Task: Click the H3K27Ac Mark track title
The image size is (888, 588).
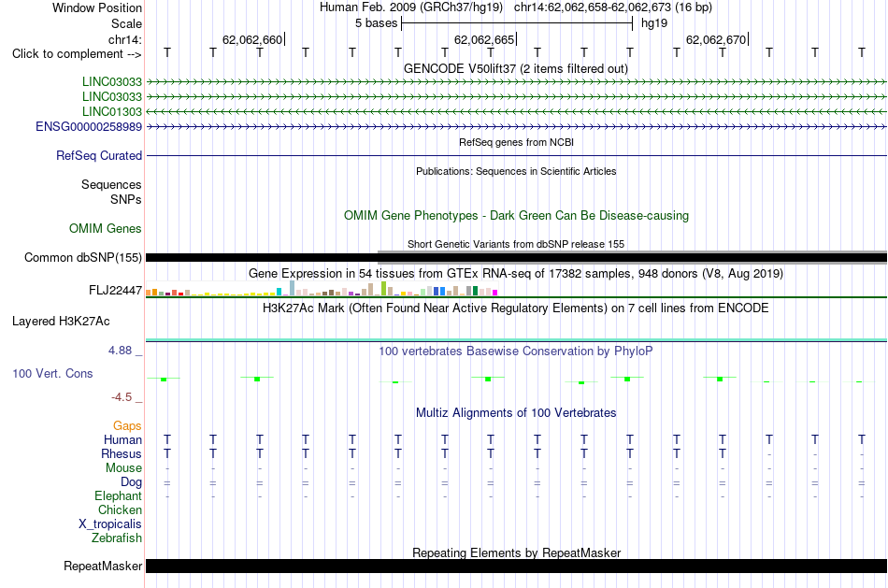Action: (x=516, y=308)
